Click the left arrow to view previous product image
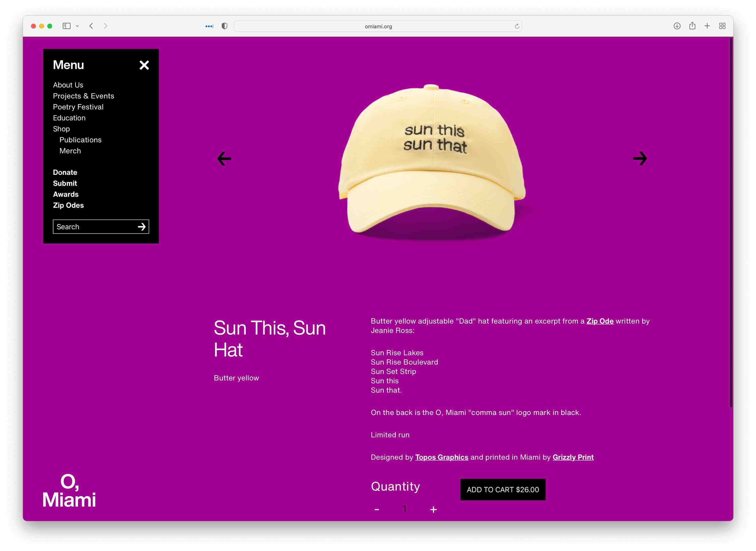 (x=224, y=158)
